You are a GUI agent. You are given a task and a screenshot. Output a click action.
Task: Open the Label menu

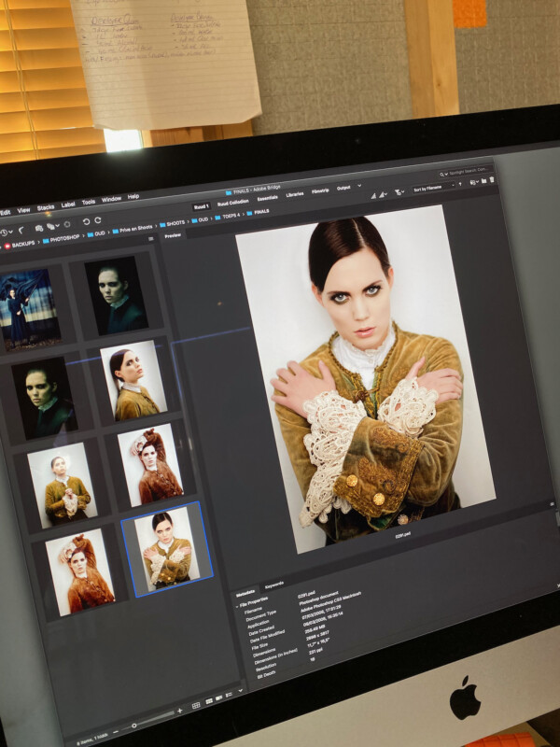coord(68,204)
